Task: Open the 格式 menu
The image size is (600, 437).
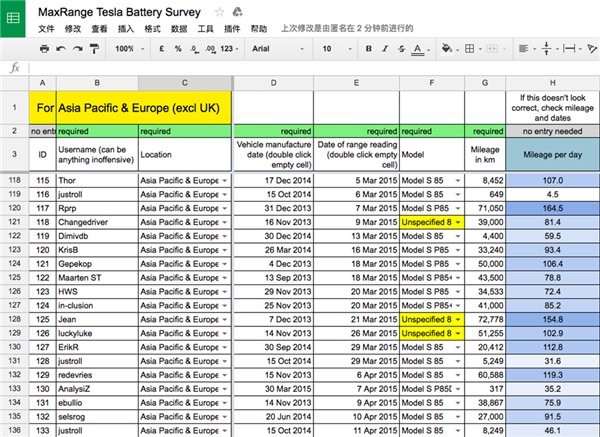Action: coord(152,29)
